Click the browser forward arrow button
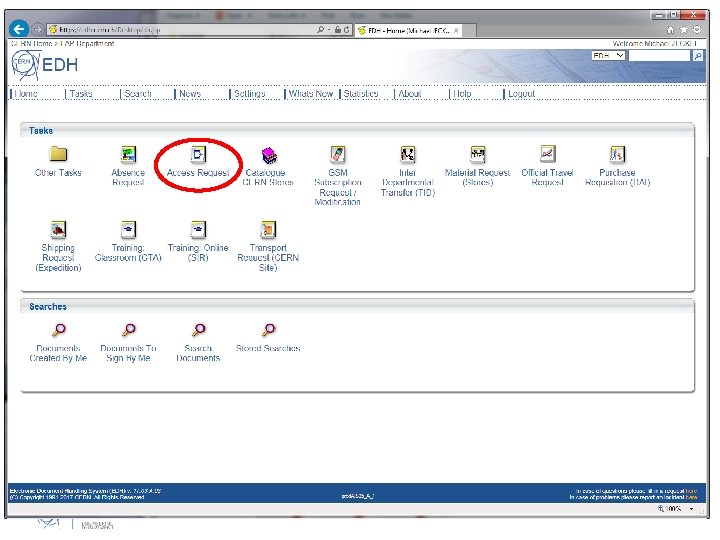Screen dimensions: 720x540 [38, 30]
